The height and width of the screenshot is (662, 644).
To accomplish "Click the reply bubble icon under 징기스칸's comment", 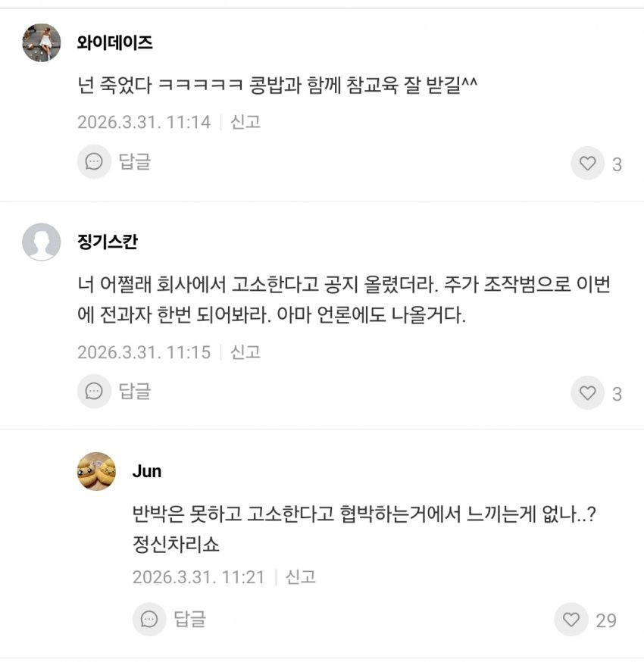I will (x=94, y=391).
